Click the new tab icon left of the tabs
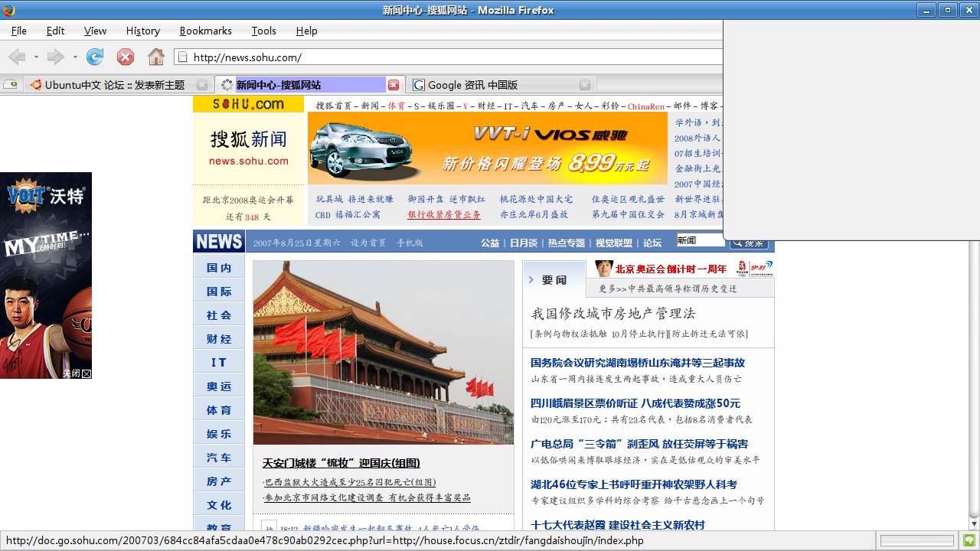Image resolution: width=980 pixels, height=551 pixels. tap(10, 85)
